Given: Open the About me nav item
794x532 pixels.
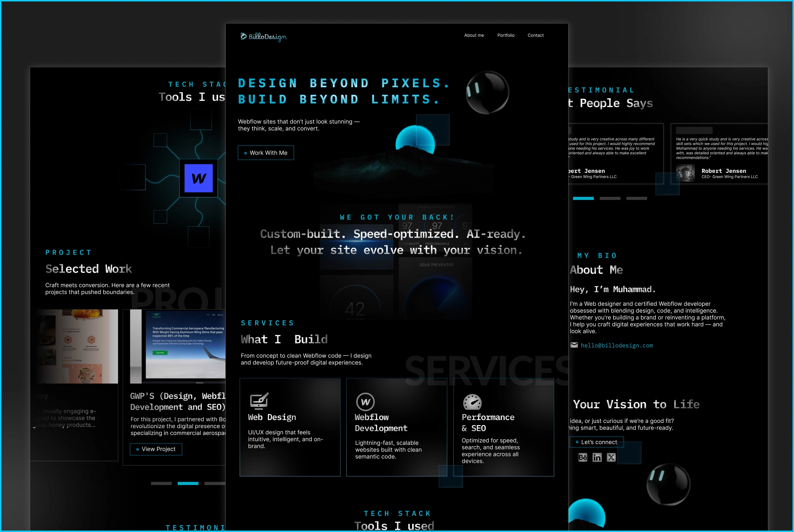Looking at the screenshot, I should point(474,35).
